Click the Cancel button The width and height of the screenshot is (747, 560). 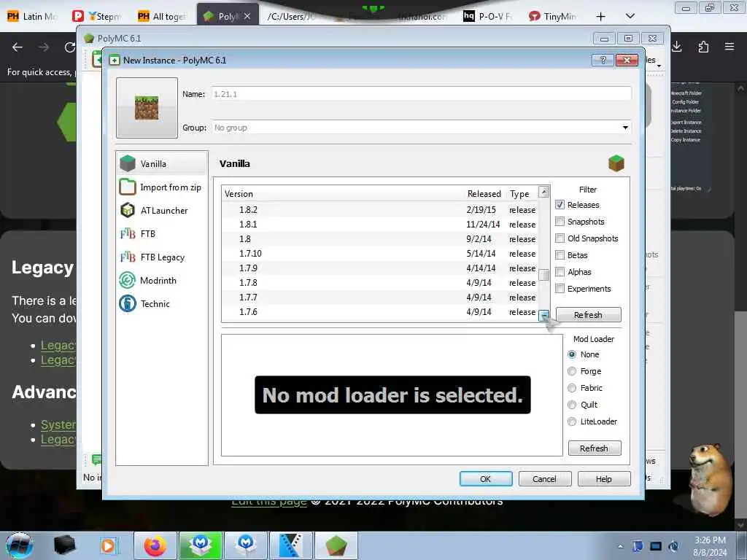click(x=544, y=479)
